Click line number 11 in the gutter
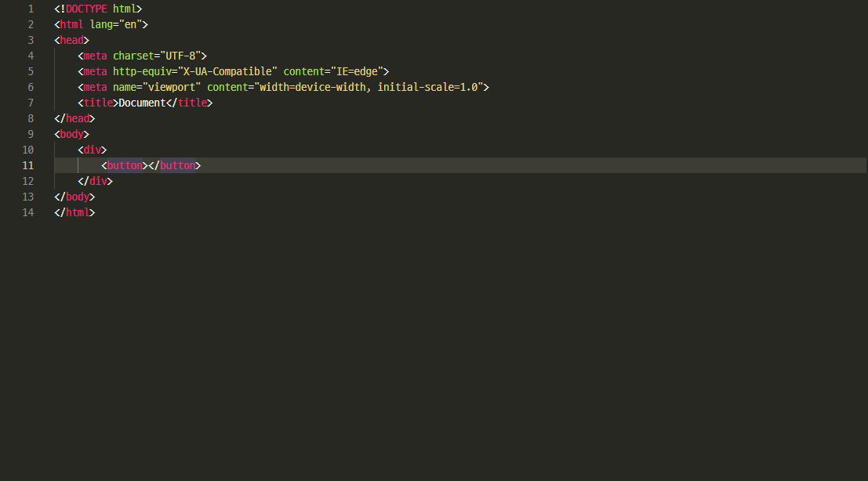 coord(27,165)
